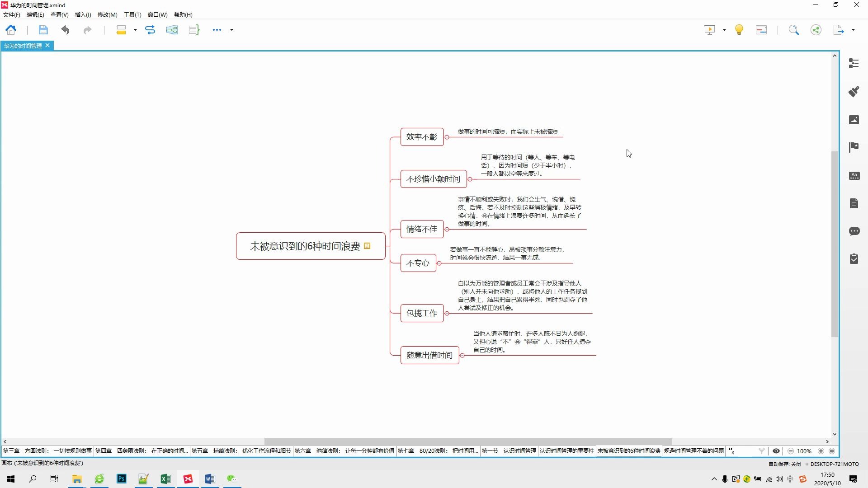
Task: Click the Undo icon in toolbar
Action: [x=65, y=29]
